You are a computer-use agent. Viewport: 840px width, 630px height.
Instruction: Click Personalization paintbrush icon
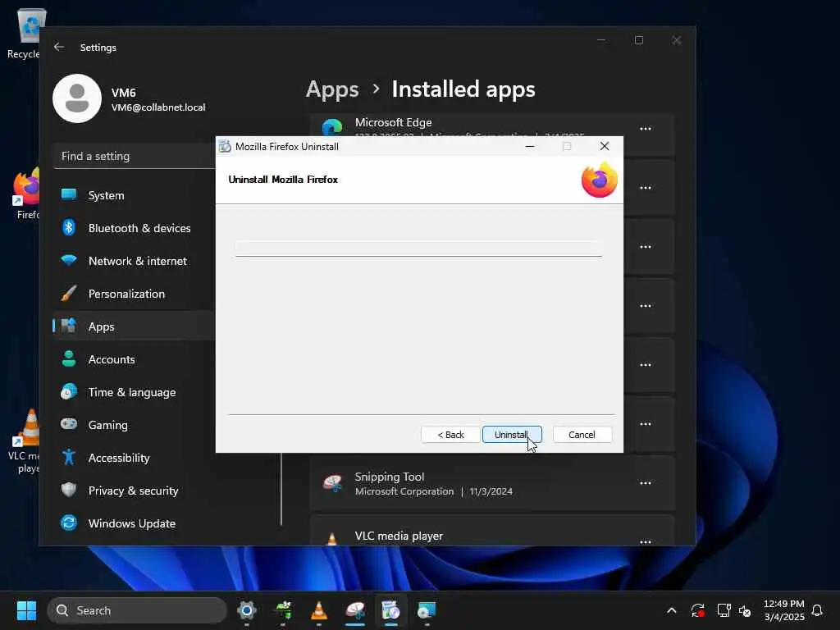pyautogui.click(x=69, y=294)
